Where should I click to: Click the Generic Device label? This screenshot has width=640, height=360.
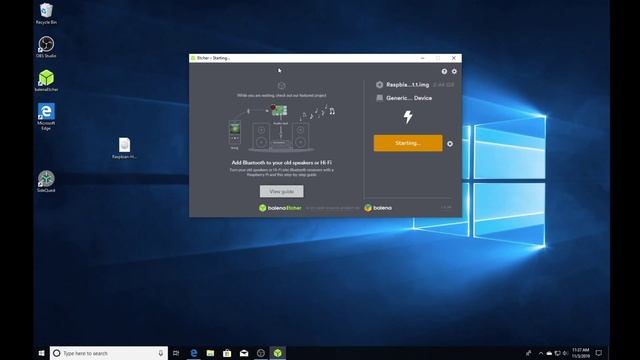coord(409,98)
